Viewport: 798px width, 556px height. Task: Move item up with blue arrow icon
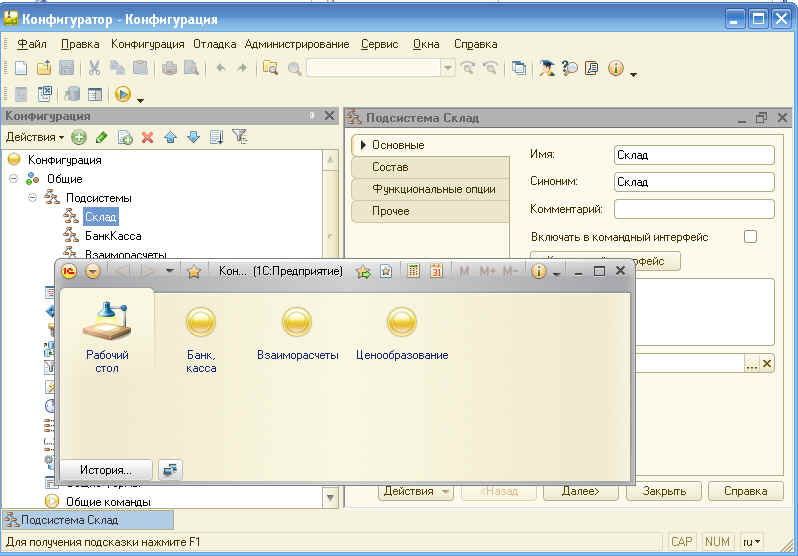[170, 137]
